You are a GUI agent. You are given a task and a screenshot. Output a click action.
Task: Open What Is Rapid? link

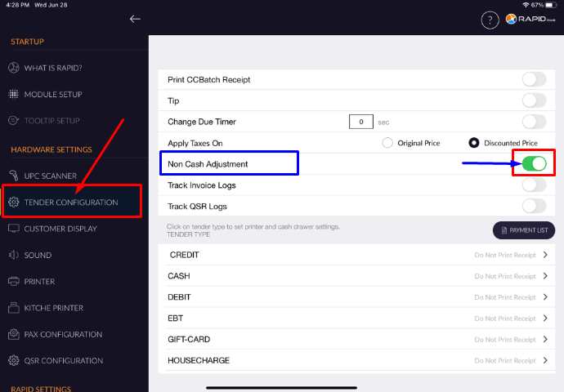pos(52,68)
